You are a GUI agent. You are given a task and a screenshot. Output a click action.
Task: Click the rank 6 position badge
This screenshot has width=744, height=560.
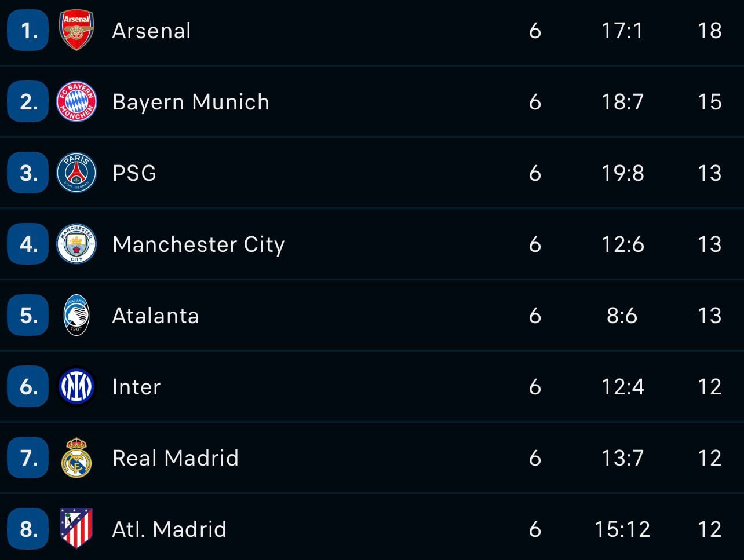[28, 387]
